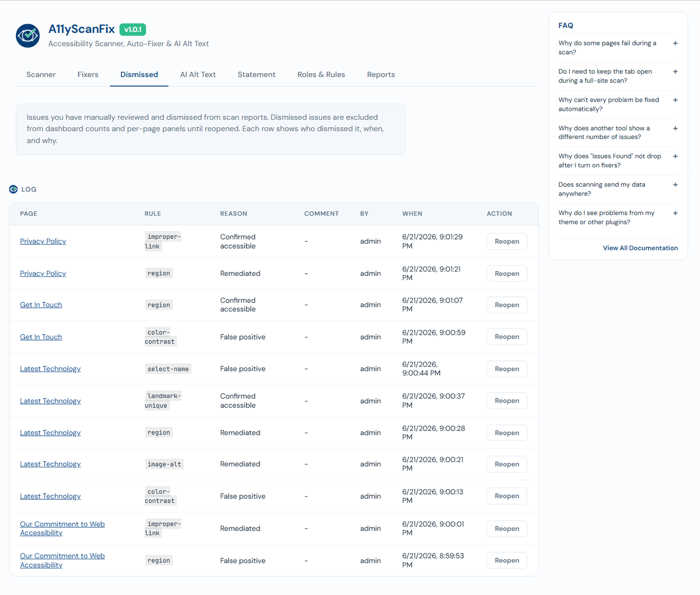
Task: Expand FAQ about pages failing during a scan
Action: pos(618,48)
